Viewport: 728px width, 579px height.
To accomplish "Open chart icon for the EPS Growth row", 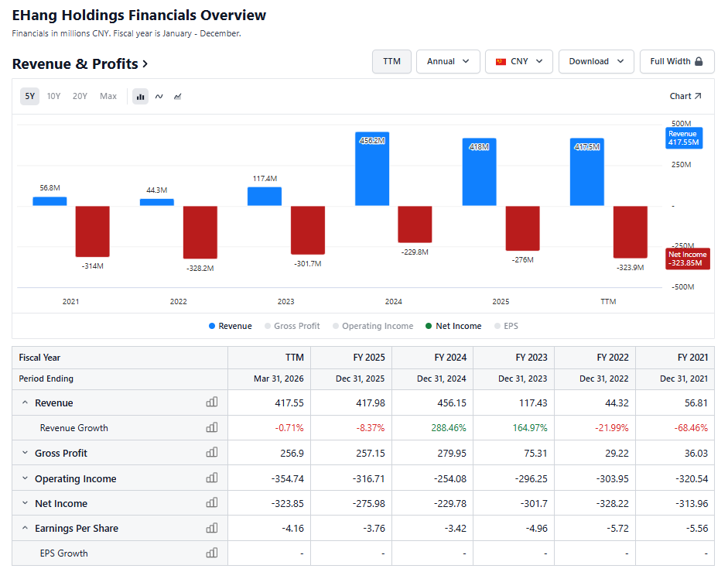I will tap(212, 553).
